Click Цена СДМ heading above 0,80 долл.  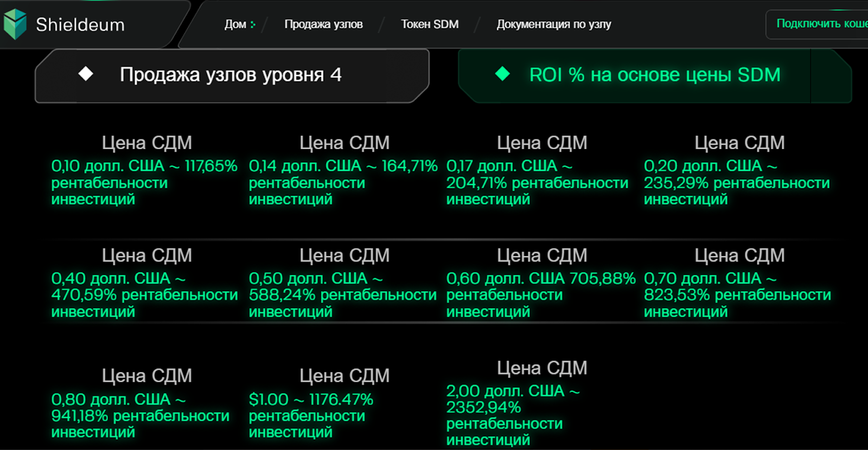[x=146, y=376]
